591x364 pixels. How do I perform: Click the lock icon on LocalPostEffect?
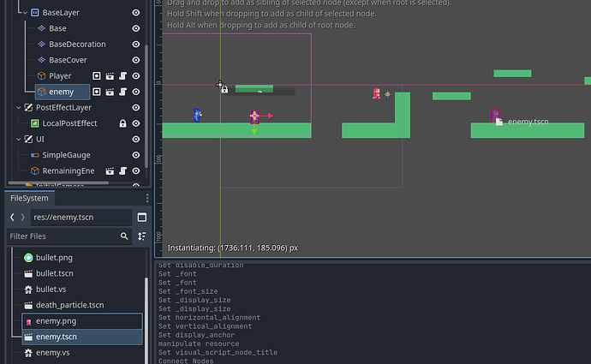[122, 123]
